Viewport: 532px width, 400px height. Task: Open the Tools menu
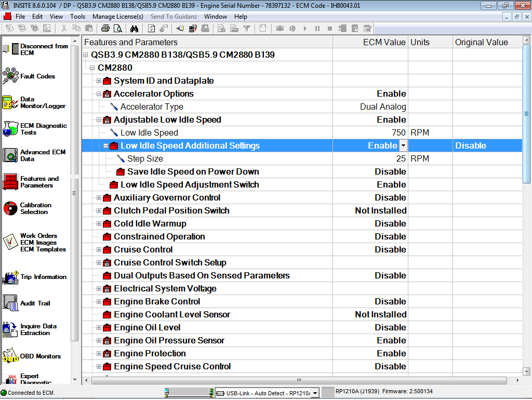pos(78,17)
